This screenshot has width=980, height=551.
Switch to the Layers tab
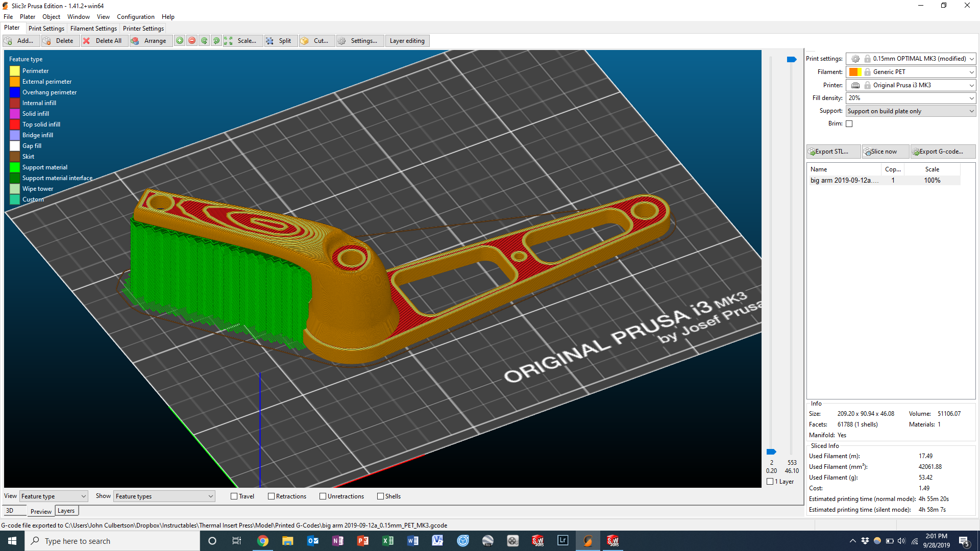[x=66, y=511]
